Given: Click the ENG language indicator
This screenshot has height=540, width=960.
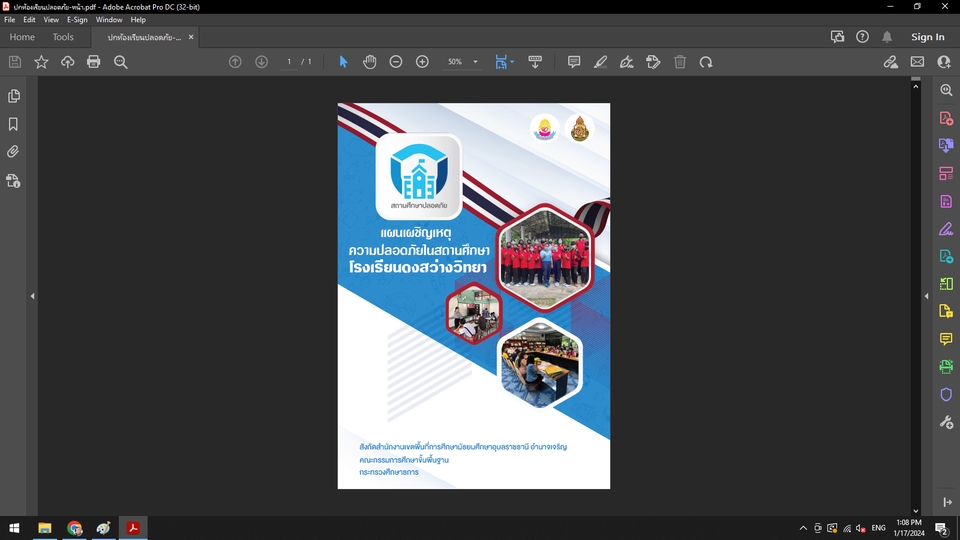Looking at the screenshot, I should point(879,528).
